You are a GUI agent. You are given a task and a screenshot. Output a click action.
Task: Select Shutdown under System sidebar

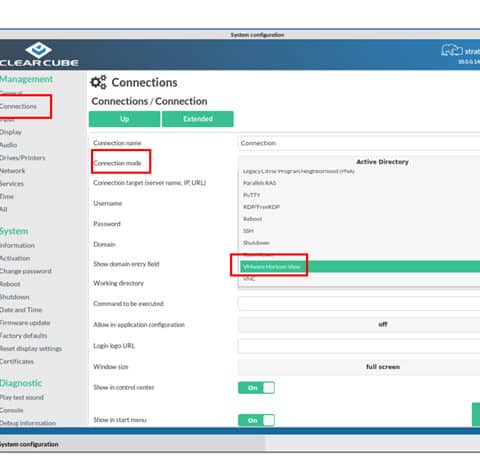click(x=15, y=297)
